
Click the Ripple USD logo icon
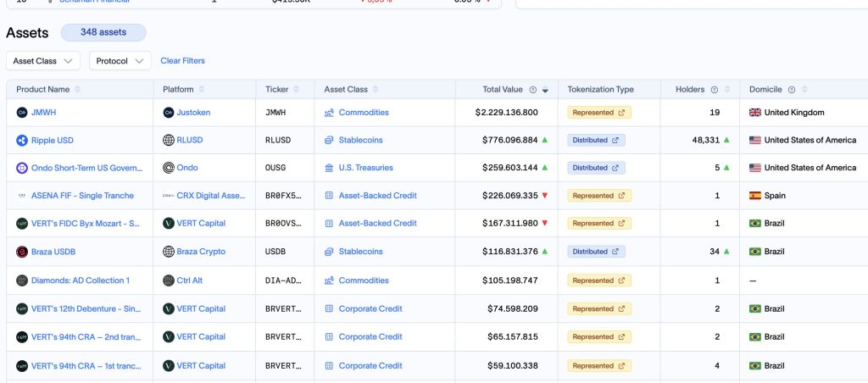(x=22, y=141)
